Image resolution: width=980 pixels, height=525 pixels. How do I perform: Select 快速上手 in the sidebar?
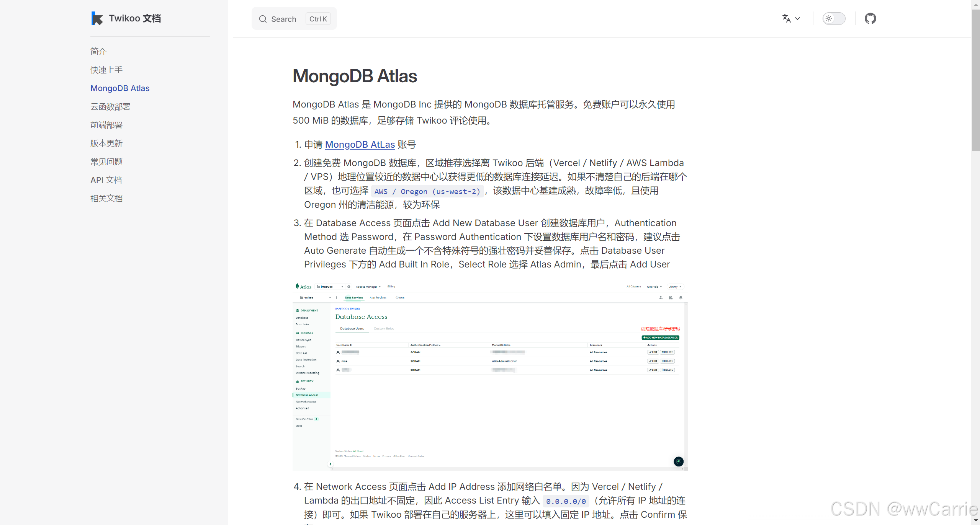click(106, 70)
